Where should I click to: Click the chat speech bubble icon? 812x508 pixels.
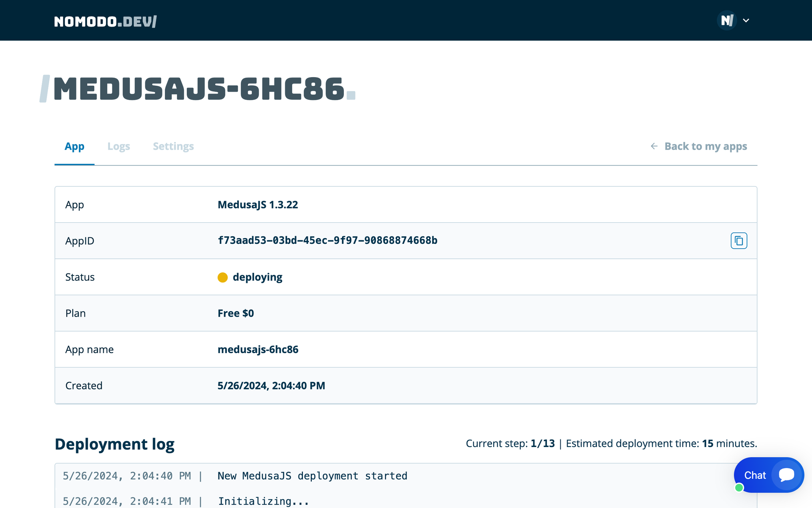point(786,475)
